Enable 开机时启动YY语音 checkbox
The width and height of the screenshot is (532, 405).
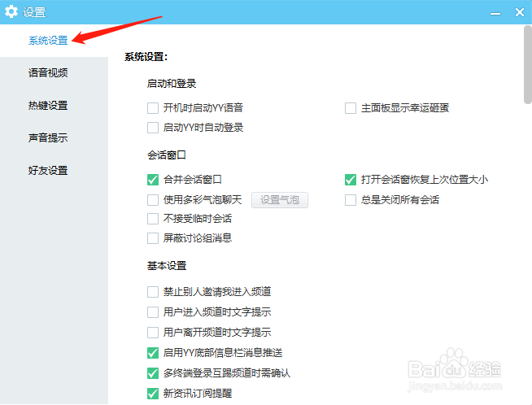[153, 108]
